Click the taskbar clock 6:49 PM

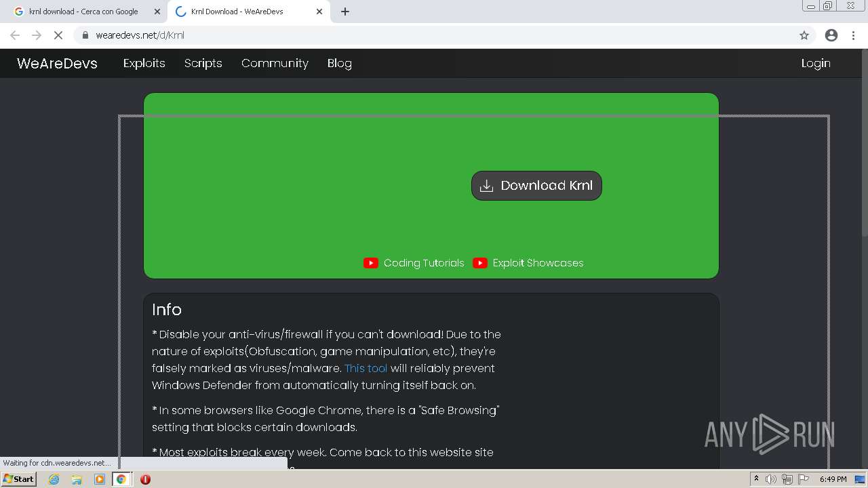(833, 479)
